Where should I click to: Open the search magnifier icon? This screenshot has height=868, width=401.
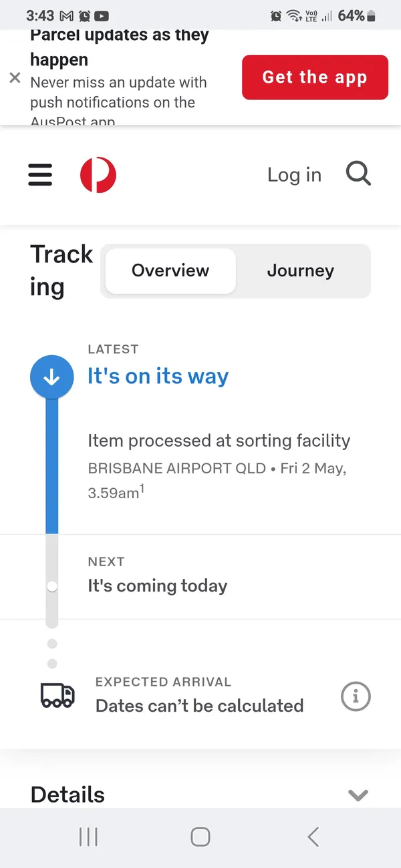point(358,174)
